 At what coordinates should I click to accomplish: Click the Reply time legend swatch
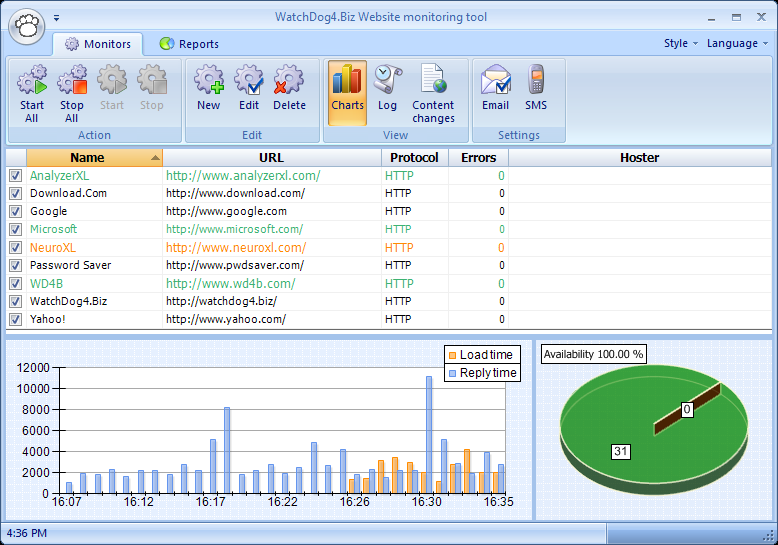pyautogui.click(x=452, y=373)
